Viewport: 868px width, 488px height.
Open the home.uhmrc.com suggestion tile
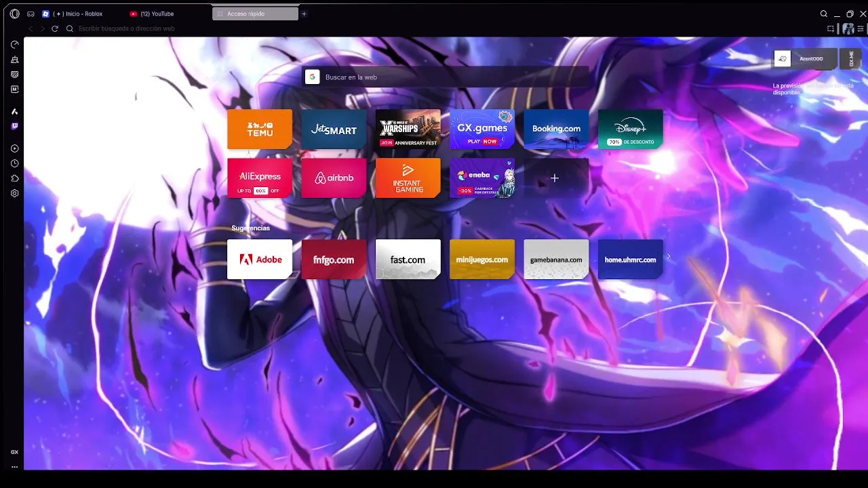[630, 259]
